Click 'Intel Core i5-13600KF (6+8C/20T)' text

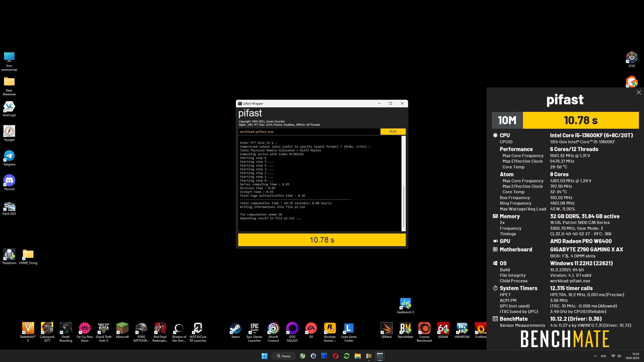tap(591, 135)
